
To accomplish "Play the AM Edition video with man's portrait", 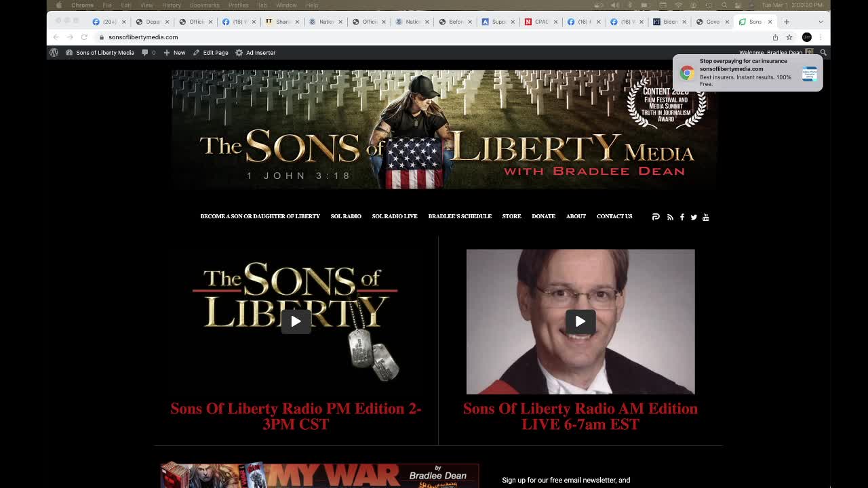I will [x=580, y=321].
